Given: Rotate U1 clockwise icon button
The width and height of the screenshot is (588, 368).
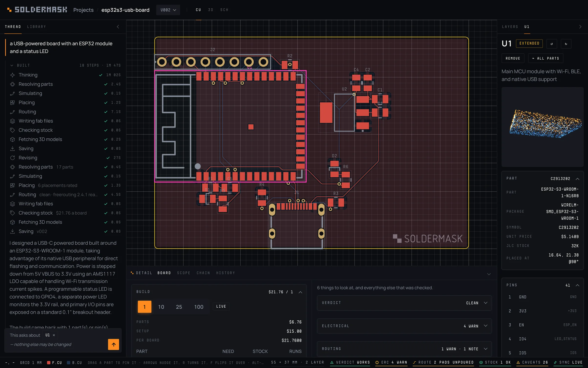Looking at the screenshot, I should (566, 44).
